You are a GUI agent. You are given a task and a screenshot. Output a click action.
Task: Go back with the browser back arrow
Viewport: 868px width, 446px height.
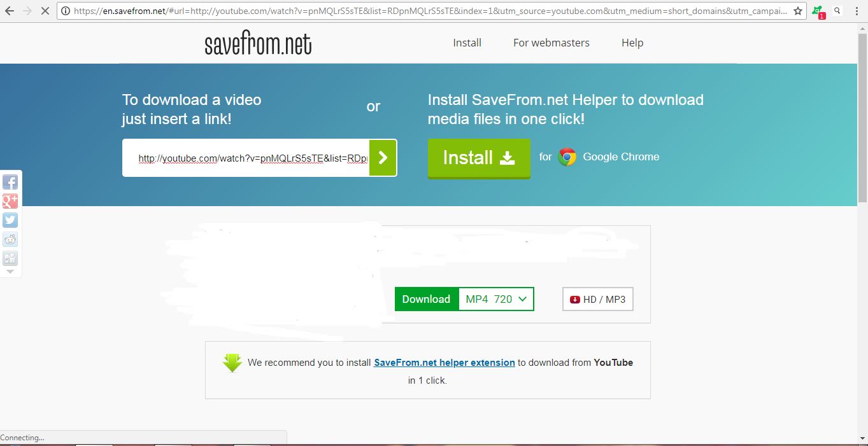10,11
